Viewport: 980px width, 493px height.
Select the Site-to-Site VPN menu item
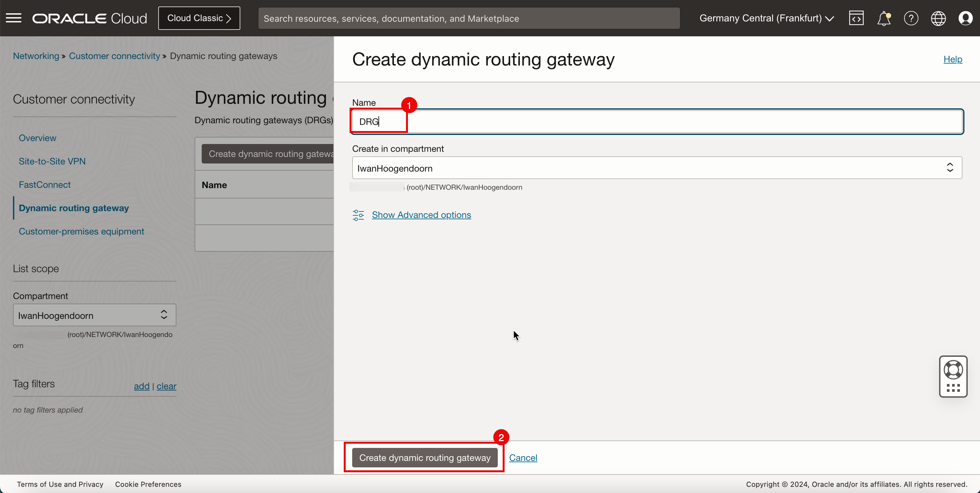click(x=52, y=161)
